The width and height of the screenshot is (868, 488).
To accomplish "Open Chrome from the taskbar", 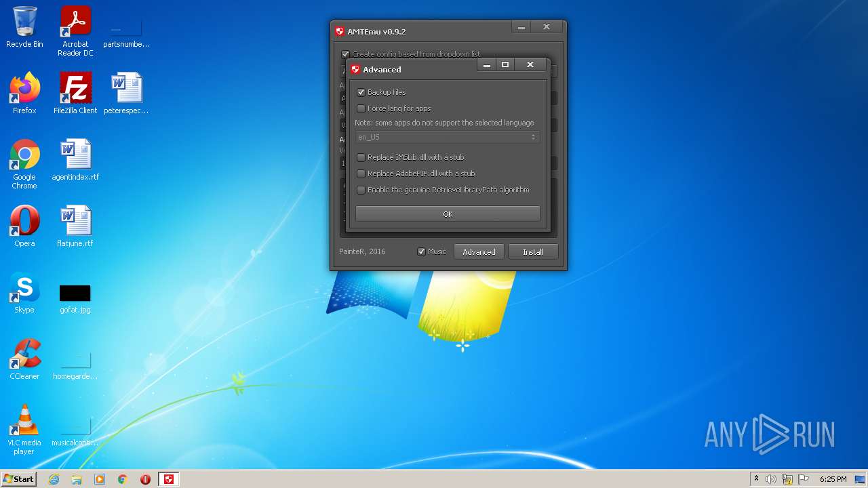I will pyautogui.click(x=123, y=479).
